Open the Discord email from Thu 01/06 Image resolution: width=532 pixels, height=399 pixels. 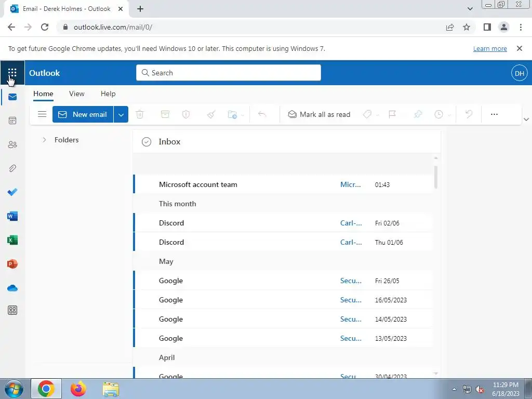[283, 242]
